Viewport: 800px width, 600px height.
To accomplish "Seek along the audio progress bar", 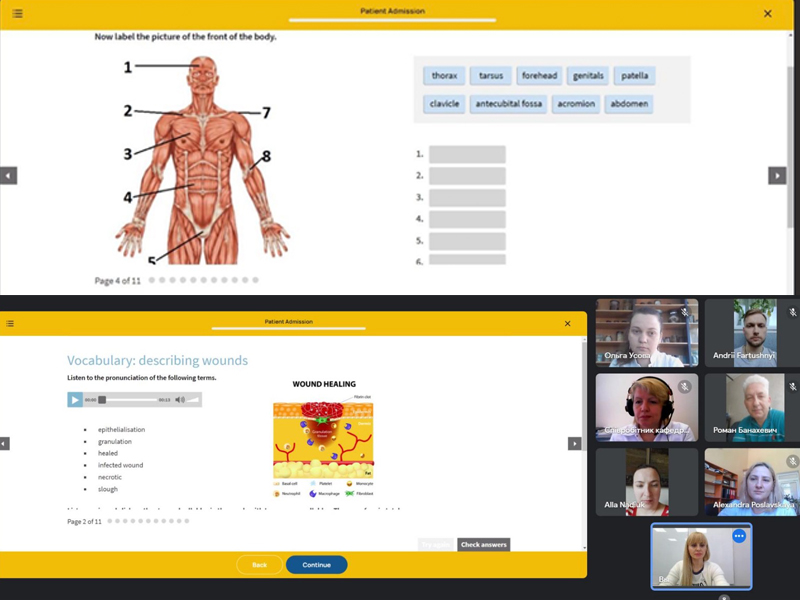I will [x=128, y=400].
